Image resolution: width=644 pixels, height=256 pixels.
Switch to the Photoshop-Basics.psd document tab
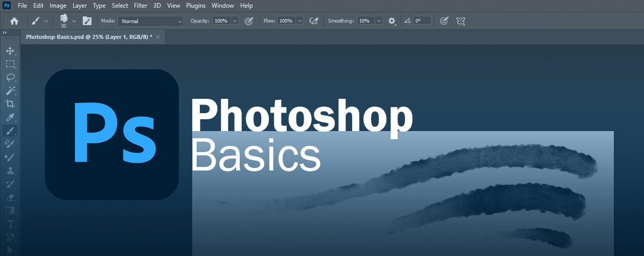pos(89,37)
